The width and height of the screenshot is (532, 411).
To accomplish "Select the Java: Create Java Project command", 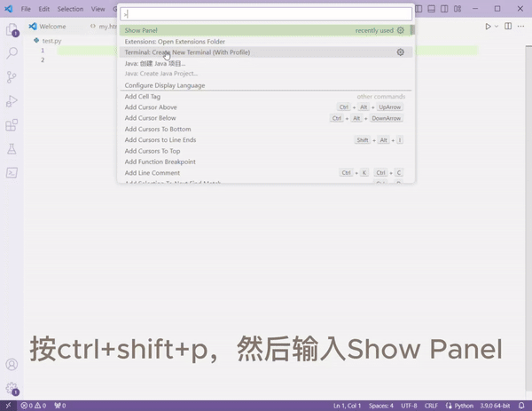I will (x=266, y=68).
